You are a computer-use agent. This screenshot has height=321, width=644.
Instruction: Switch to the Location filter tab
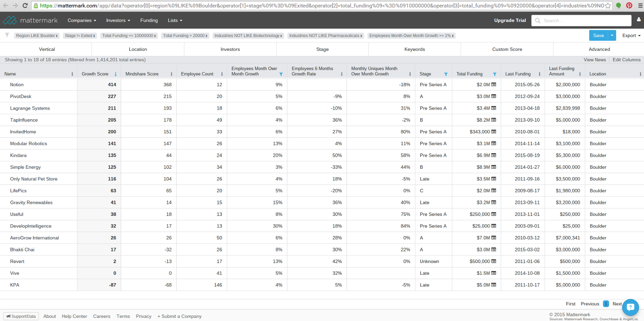138,49
